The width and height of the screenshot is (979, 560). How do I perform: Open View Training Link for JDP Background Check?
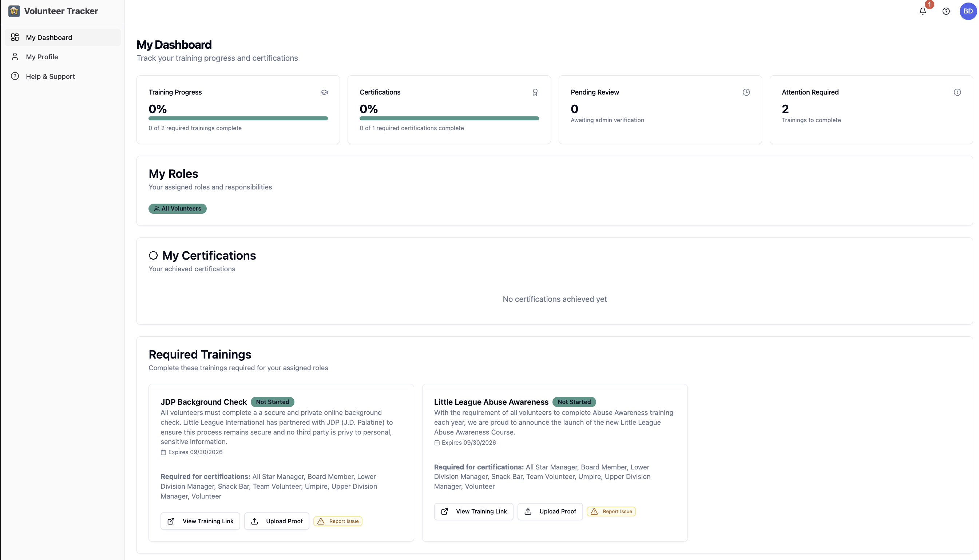coord(200,521)
